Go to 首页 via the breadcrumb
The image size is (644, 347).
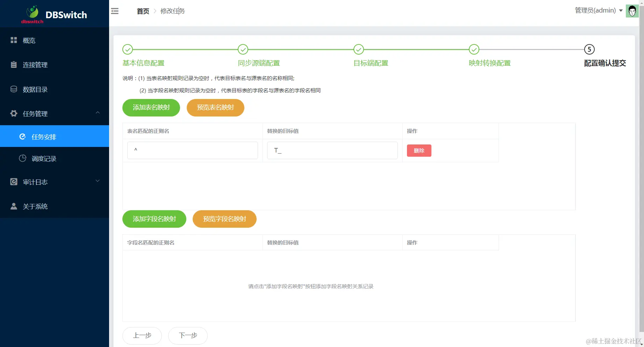pos(143,11)
